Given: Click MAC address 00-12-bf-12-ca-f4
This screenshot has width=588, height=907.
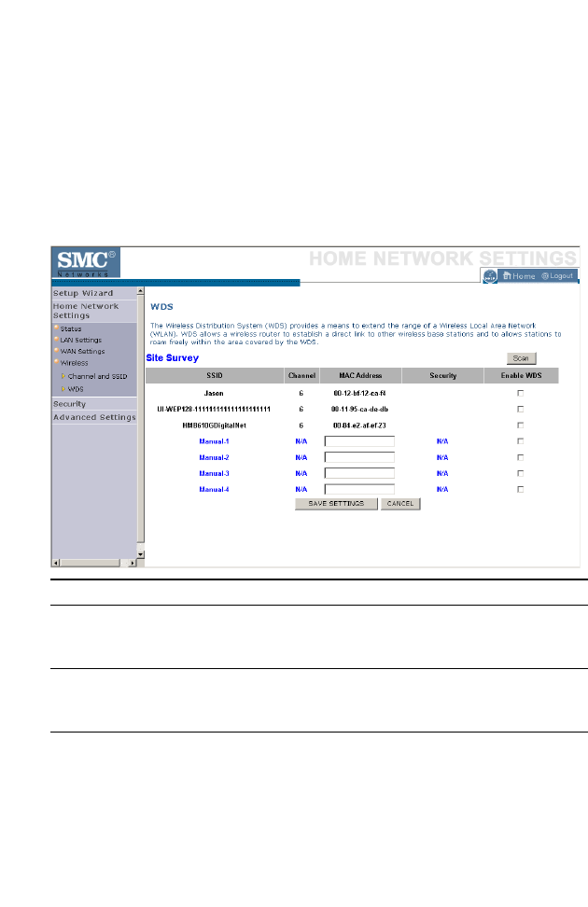Looking at the screenshot, I should coord(359,394).
